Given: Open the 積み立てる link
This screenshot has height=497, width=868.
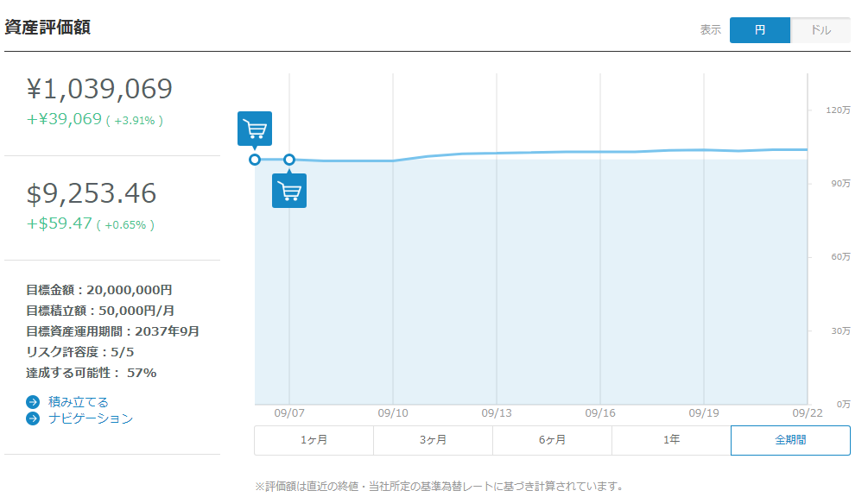Looking at the screenshot, I should [x=79, y=402].
